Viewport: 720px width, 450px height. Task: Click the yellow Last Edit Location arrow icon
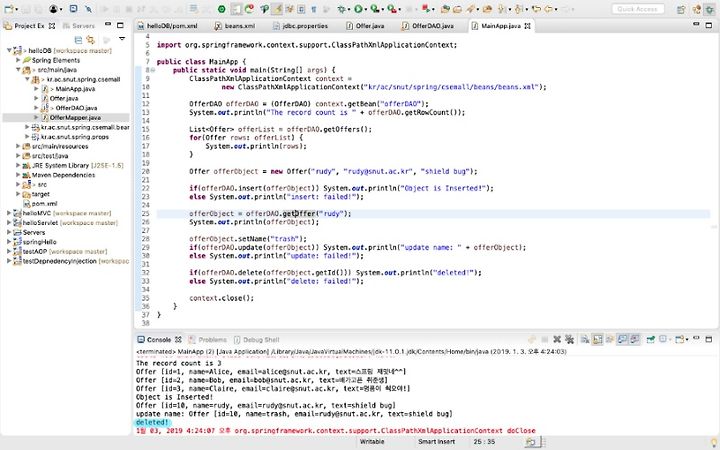pos(536,9)
